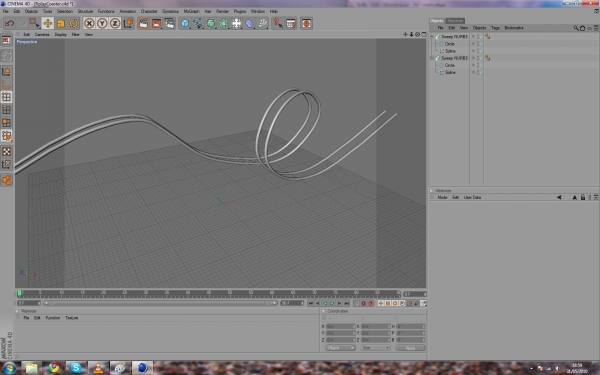This screenshot has width=600, height=375.
Task: Open the viewport Filter menu
Action: 75,34
